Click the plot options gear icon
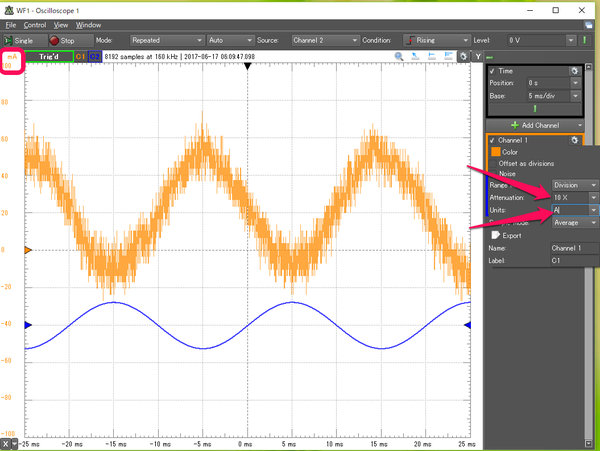The height and width of the screenshot is (451, 600). [x=462, y=56]
